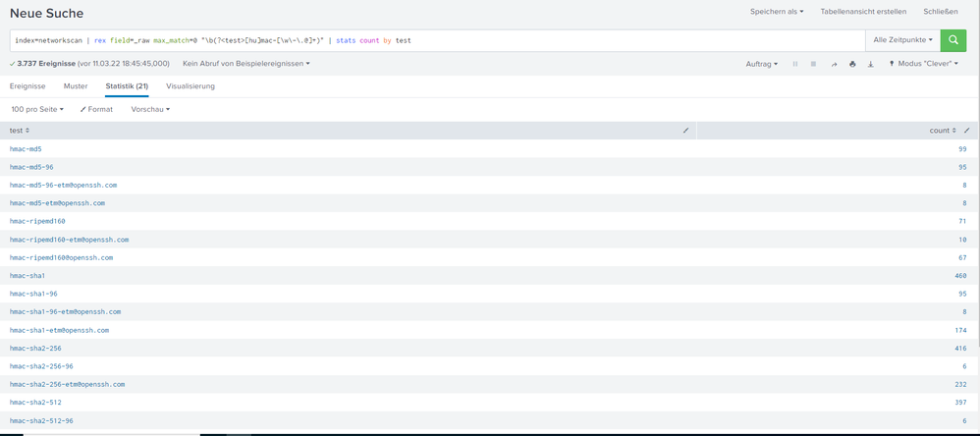Run search with green magnifier button

click(x=953, y=40)
